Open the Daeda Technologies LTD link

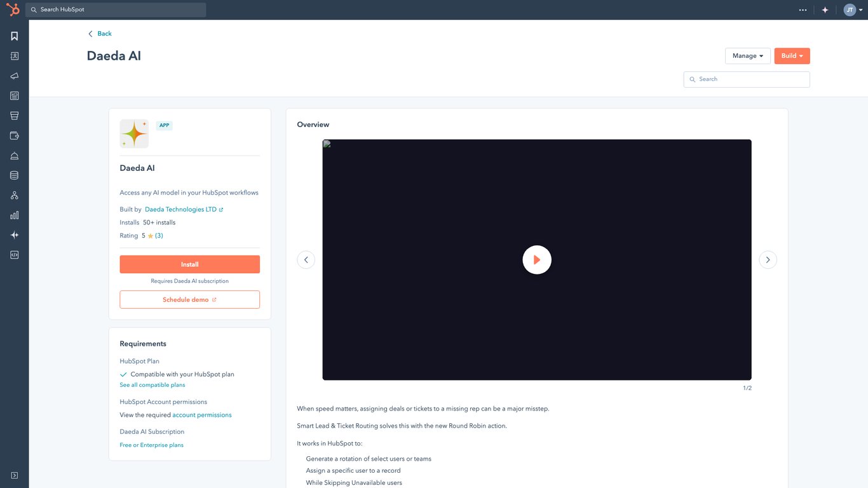(180, 208)
